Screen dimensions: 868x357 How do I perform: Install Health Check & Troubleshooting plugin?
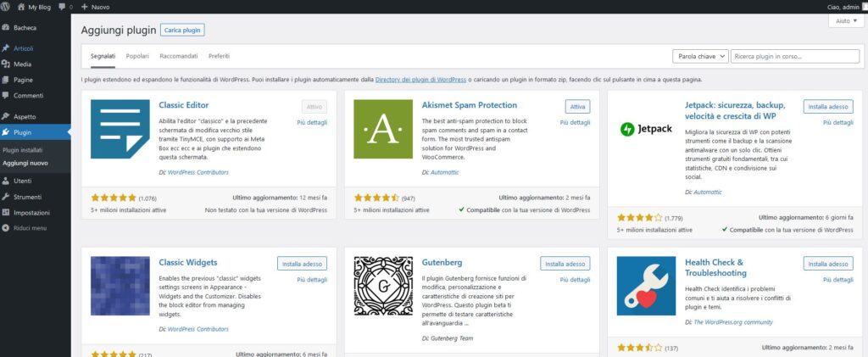tap(828, 264)
